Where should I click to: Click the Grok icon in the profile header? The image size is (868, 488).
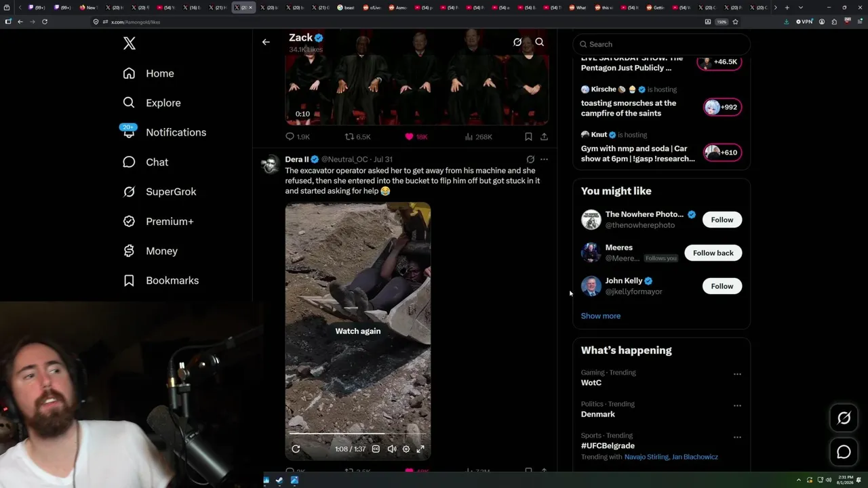[x=517, y=42]
